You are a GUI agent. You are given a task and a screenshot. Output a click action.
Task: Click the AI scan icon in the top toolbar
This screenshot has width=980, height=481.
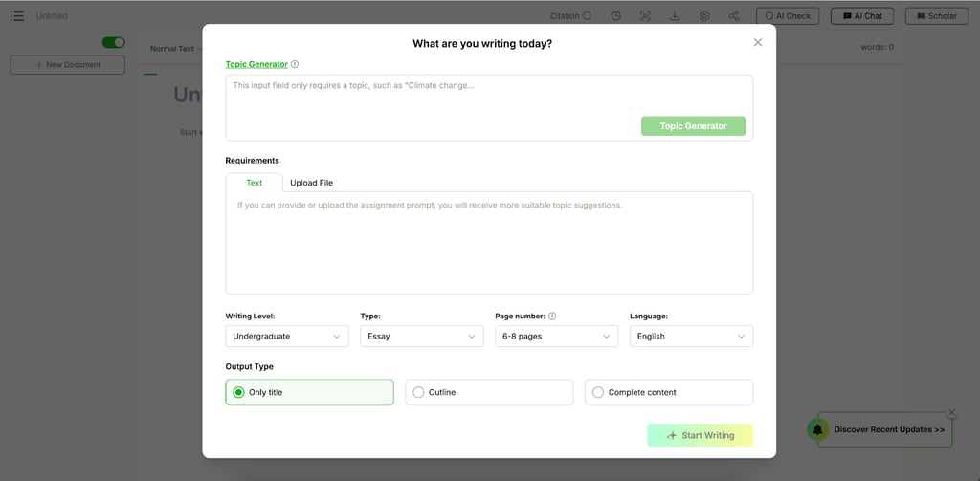[x=646, y=16]
